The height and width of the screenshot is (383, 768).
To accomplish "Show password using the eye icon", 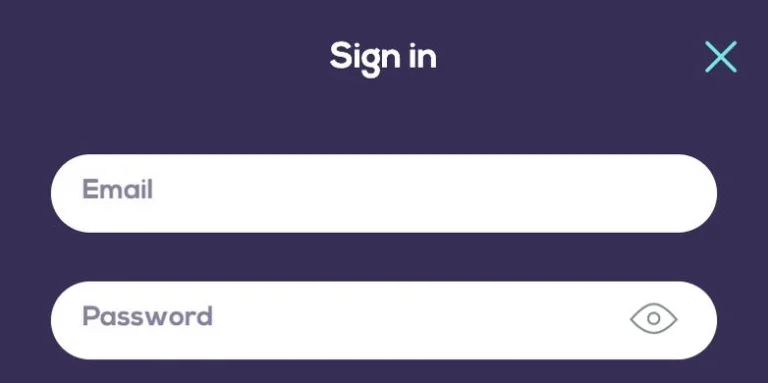I will [653, 318].
